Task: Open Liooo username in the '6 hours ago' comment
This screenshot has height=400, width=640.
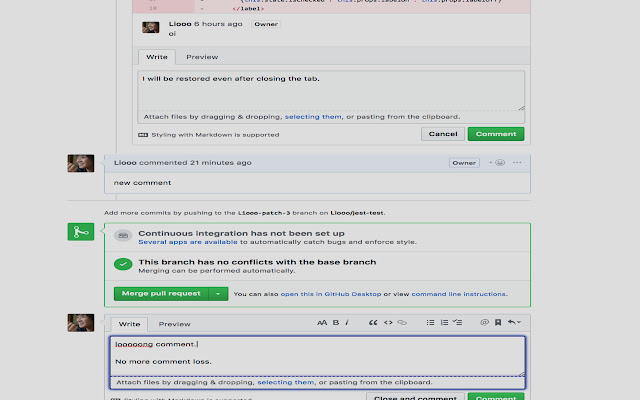Action: point(180,24)
